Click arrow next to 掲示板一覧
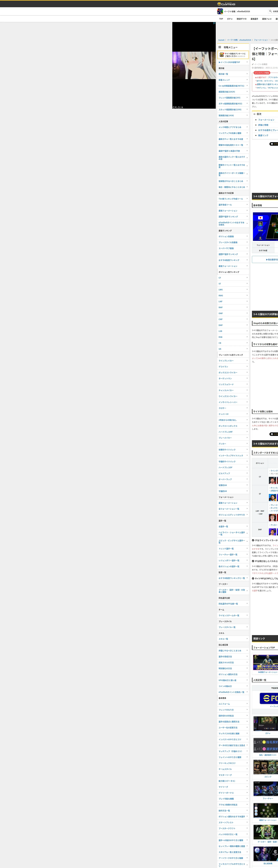Viewport: 278px width, 868px height. click(247, 74)
